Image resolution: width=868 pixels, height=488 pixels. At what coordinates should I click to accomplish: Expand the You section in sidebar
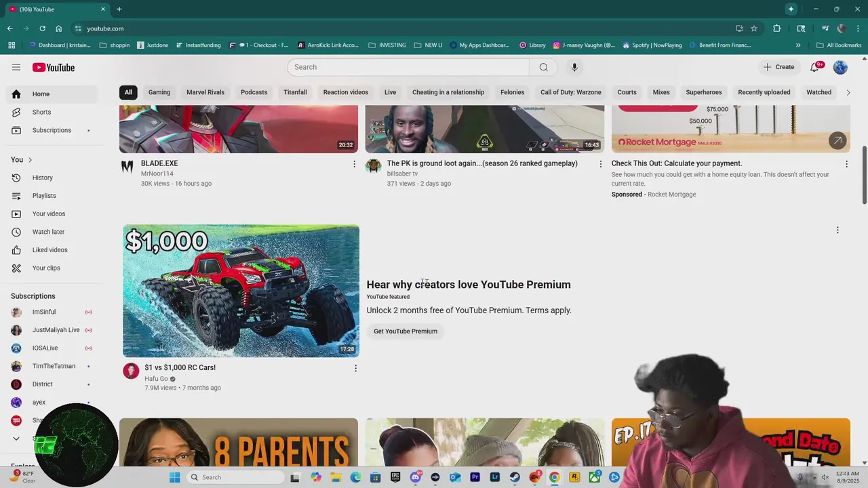(22, 159)
